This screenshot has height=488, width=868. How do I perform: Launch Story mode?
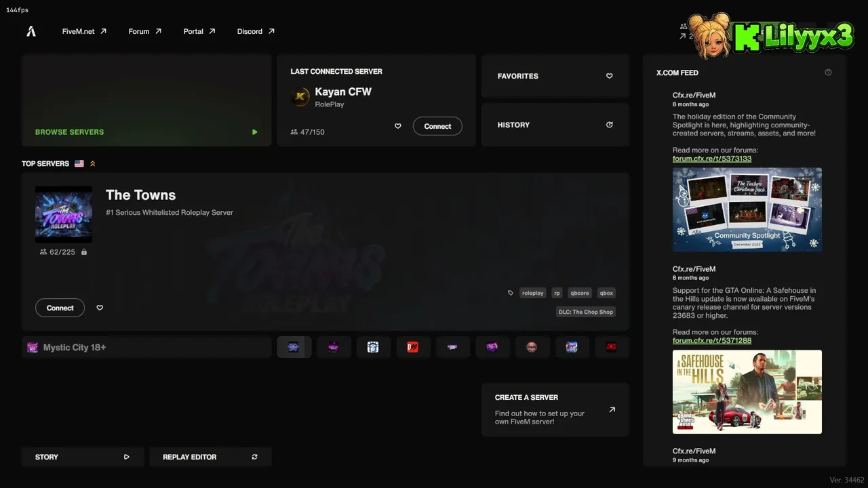[x=83, y=457]
